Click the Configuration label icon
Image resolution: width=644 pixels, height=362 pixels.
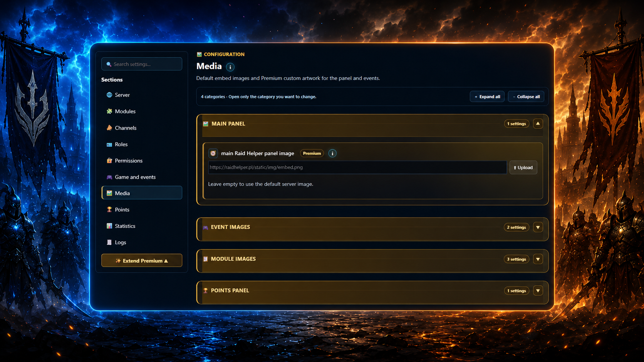click(199, 54)
